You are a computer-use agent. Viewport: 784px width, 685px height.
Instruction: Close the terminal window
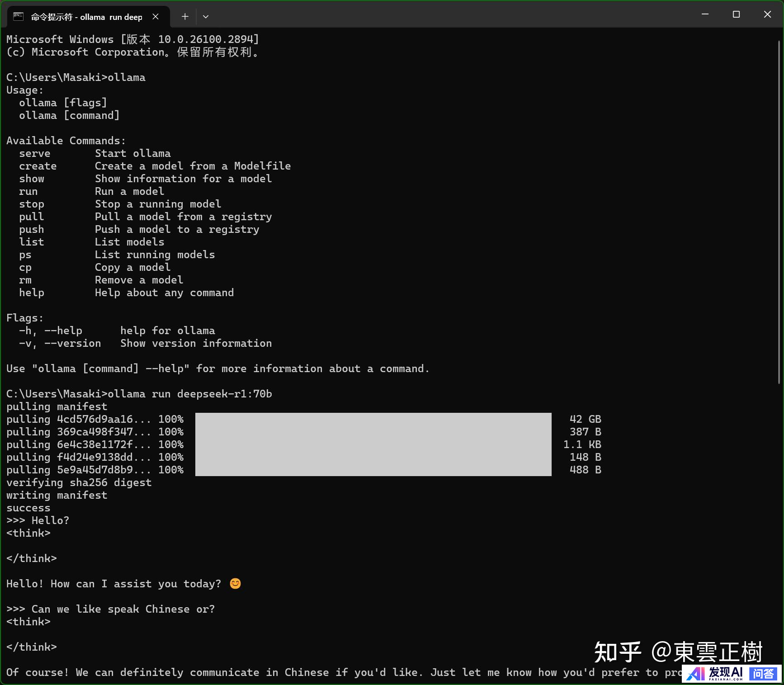click(x=767, y=14)
